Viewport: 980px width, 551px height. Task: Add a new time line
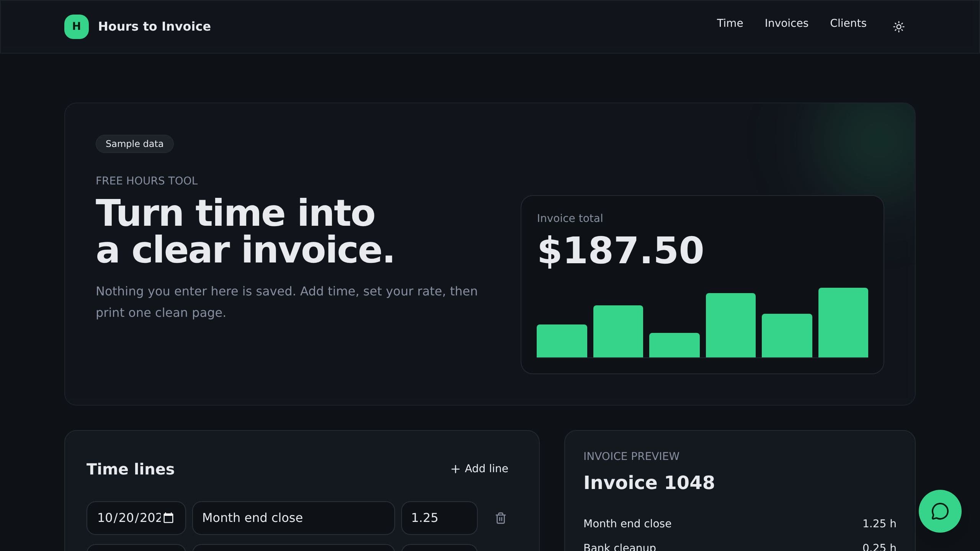[479, 469]
